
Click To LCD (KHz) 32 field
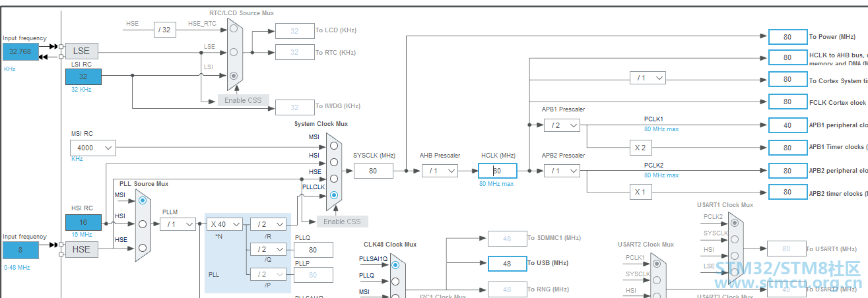(294, 31)
